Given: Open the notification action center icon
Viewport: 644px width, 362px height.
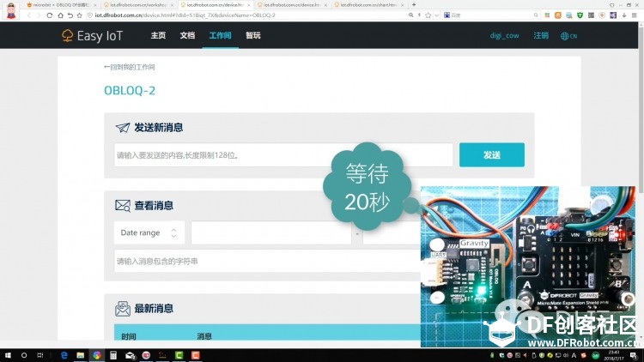Looking at the screenshot, I should click(634, 355).
